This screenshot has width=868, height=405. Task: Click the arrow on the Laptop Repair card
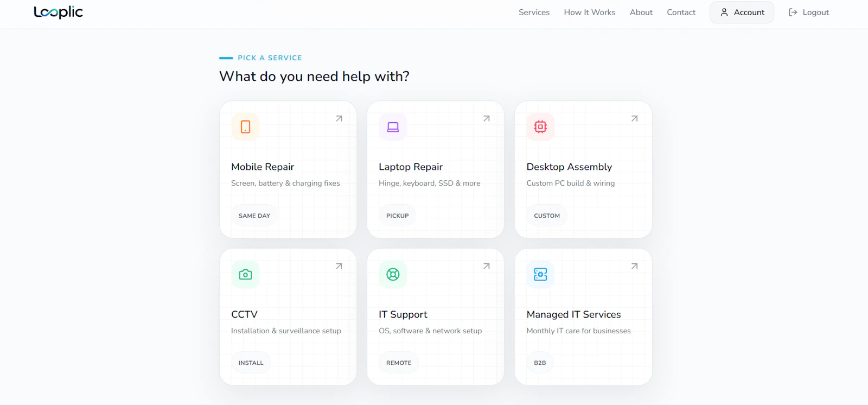coord(487,118)
